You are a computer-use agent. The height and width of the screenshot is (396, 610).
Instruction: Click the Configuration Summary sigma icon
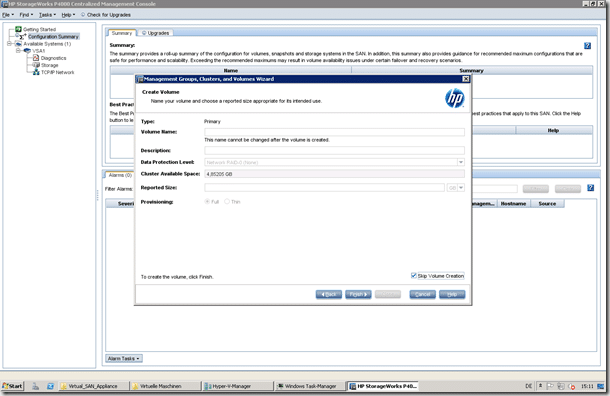[x=23, y=37]
